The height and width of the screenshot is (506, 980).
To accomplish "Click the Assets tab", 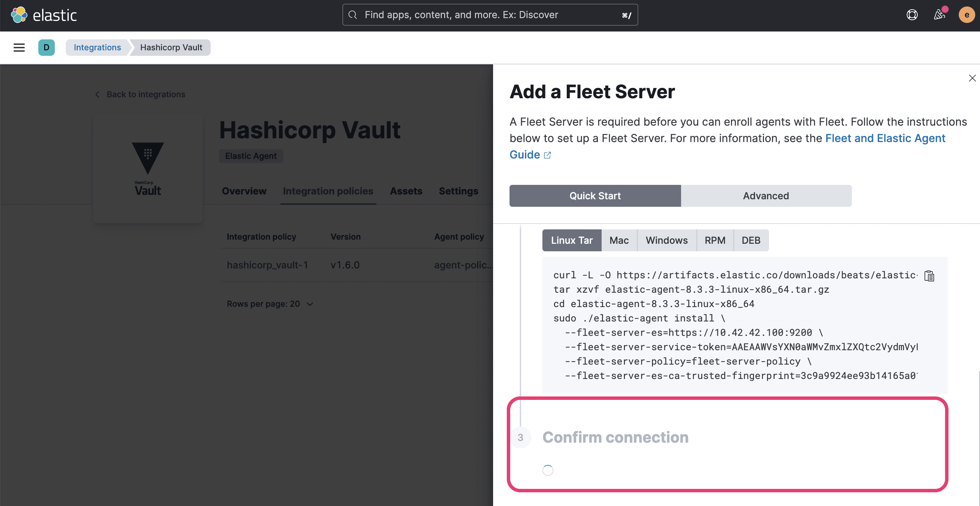I will click(406, 191).
